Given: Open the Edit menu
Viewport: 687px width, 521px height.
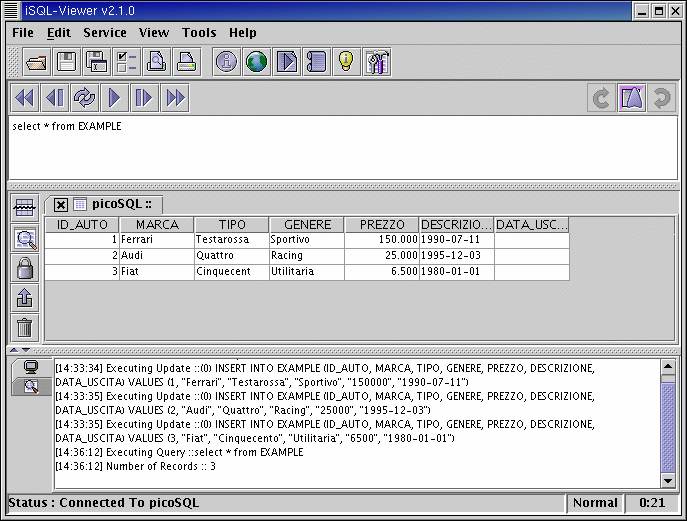Looking at the screenshot, I should tap(59, 33).
